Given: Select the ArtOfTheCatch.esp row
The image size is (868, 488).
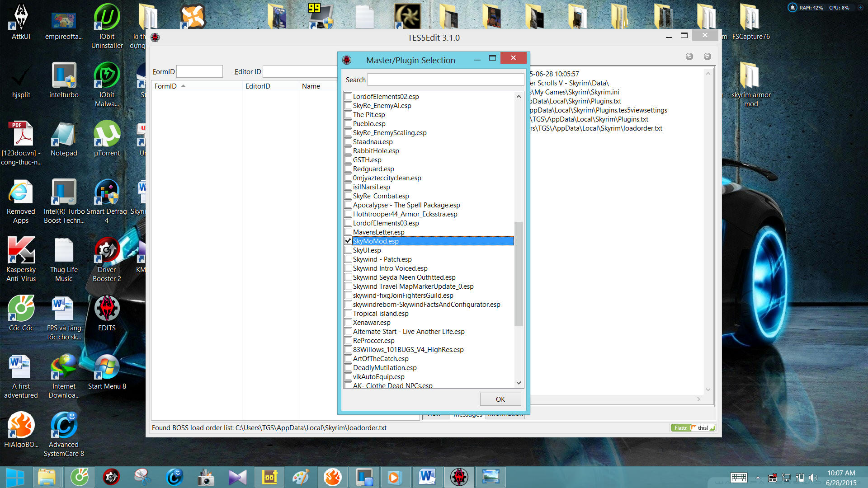Looking at the screenshot, I should (x=429, y=358).
